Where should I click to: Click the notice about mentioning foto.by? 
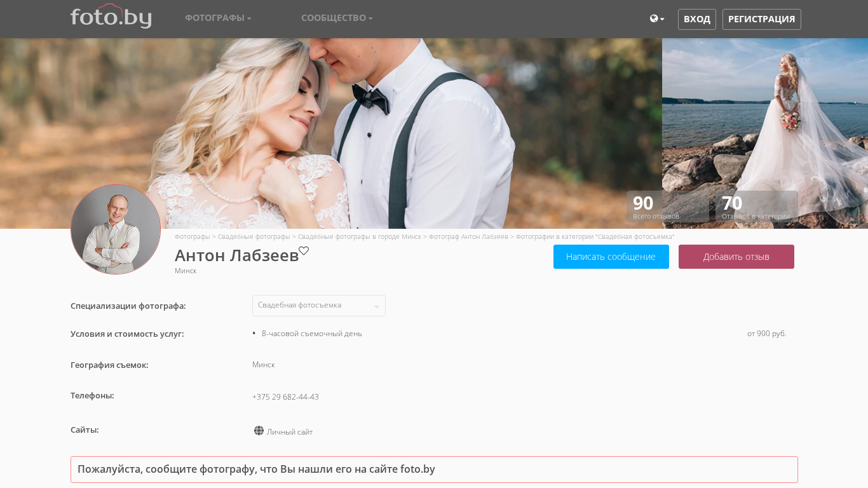[x=434, y=470]
